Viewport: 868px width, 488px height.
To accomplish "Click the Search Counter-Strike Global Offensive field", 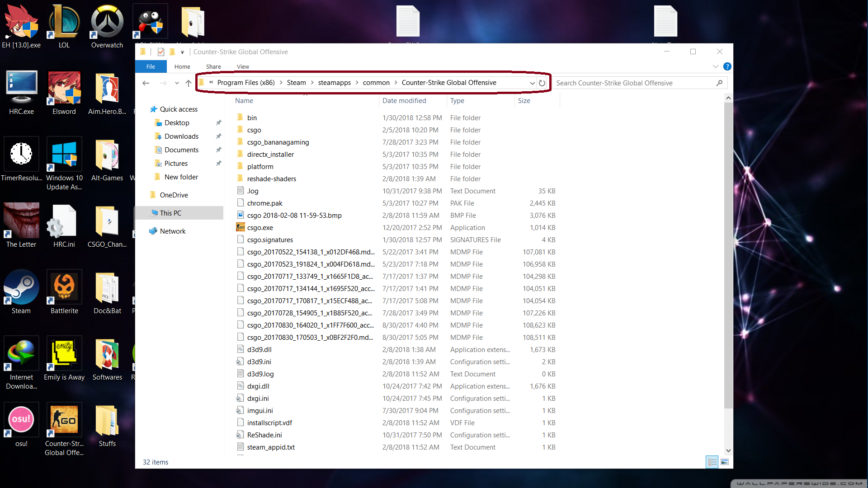I will (x=633, y=83).
